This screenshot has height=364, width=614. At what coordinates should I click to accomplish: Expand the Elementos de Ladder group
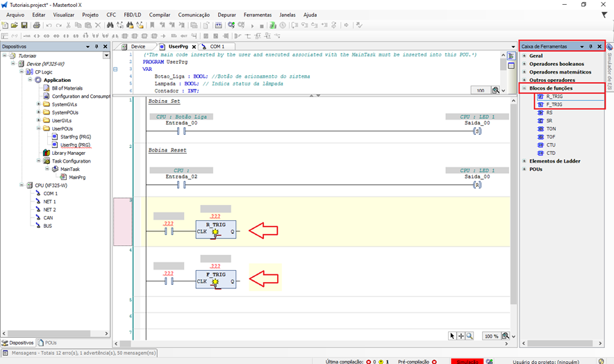pos(524,161)
